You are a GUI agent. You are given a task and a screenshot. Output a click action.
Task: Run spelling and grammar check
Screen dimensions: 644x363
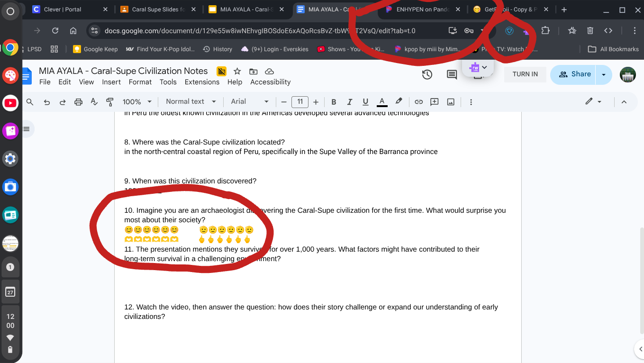(94, 102)
